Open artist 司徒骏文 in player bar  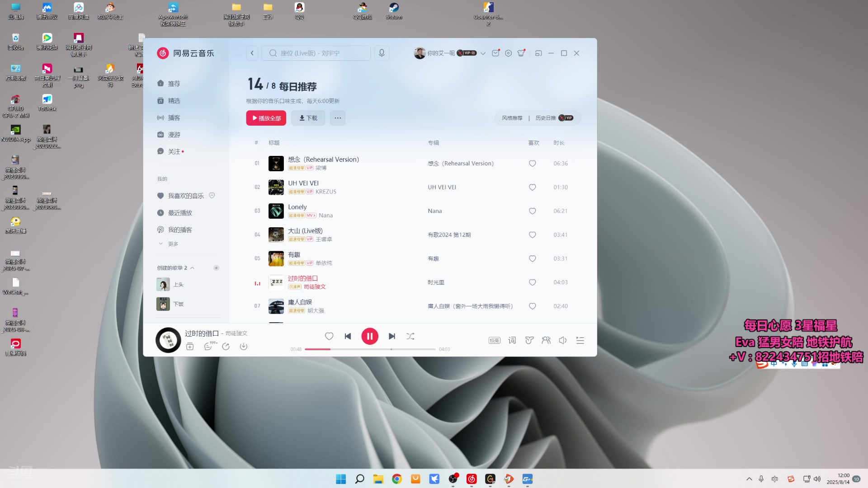[x=236, y=333]
